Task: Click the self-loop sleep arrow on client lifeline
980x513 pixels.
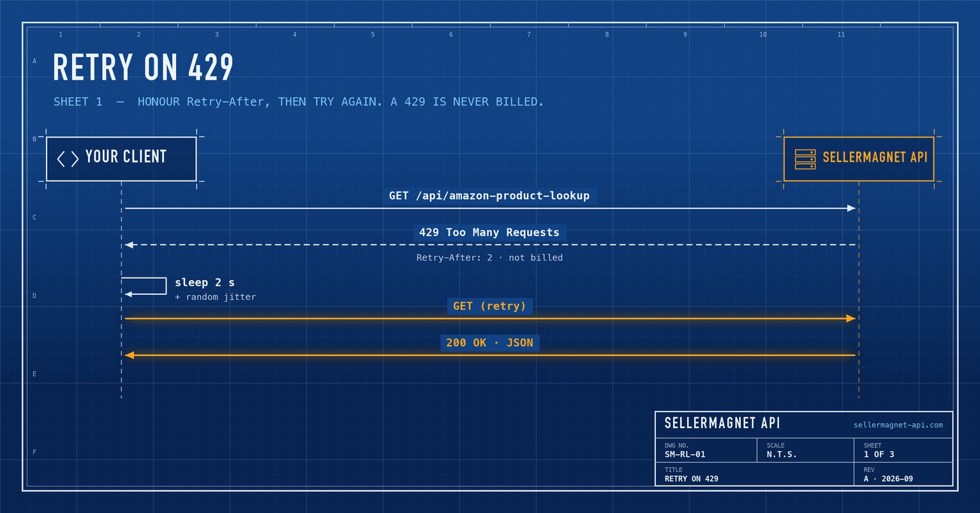Action: pos(145,286)
